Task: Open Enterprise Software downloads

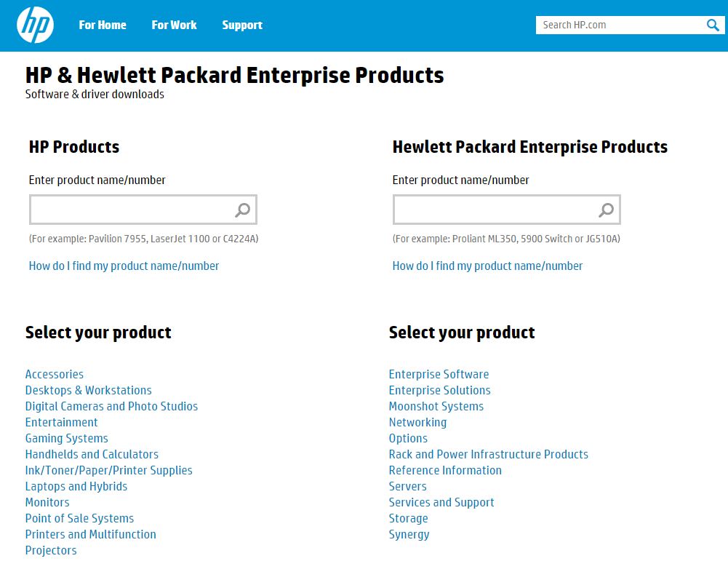Action: coord(439,374)
